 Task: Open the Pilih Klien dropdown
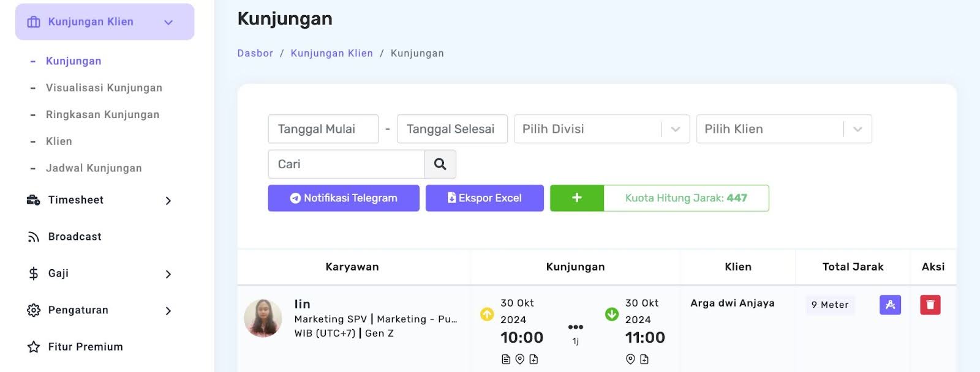[783, 129]
